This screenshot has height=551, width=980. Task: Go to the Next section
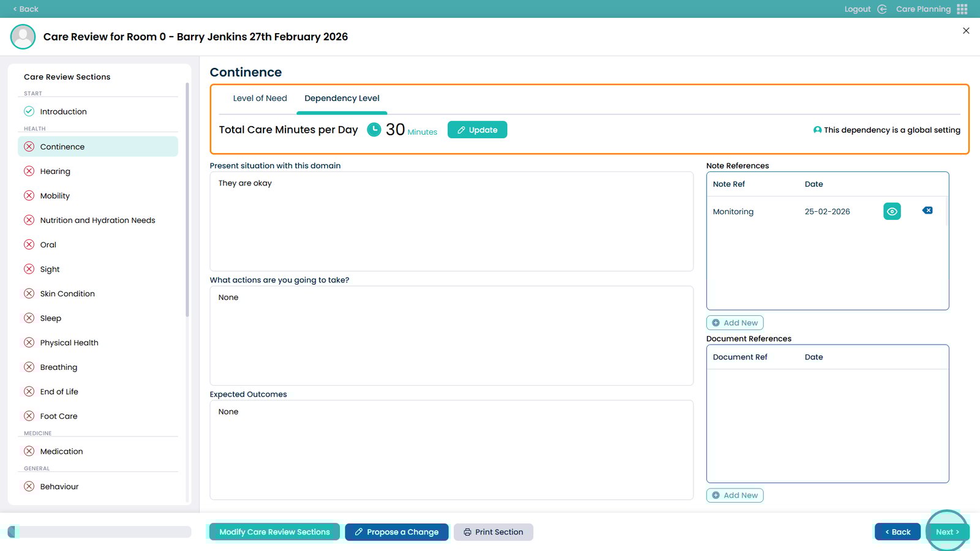[x=947, y=532]
